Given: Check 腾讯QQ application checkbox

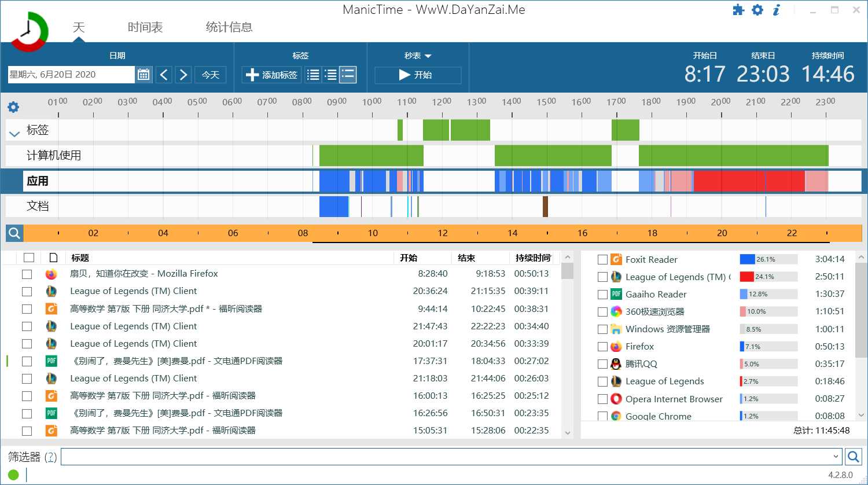Looking at the screenshot, I should [x=602, y=363].
